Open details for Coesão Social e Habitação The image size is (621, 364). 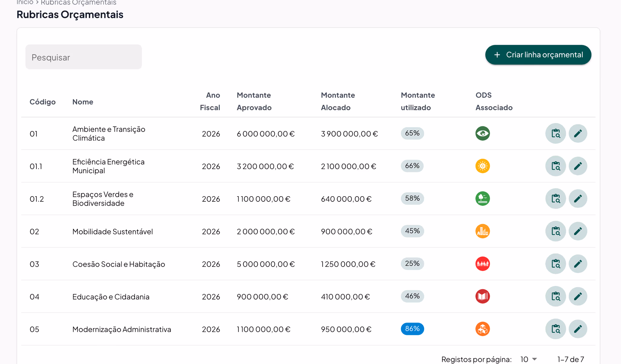pos(556,264)
